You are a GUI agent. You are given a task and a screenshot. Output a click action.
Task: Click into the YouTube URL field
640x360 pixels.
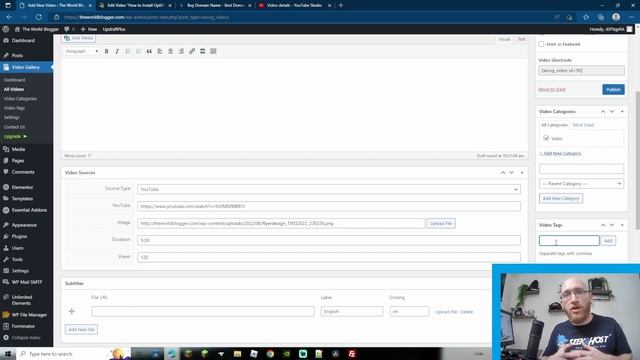[x=329, y=206]
